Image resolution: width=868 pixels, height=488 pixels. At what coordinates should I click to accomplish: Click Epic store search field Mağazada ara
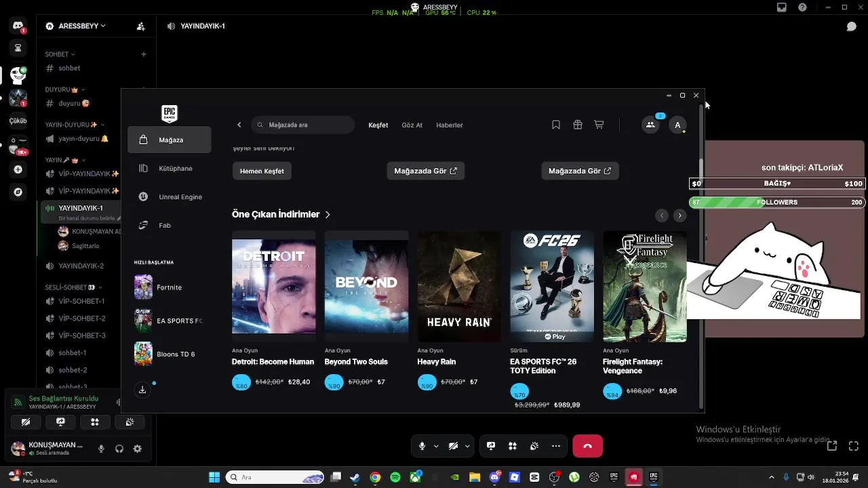[303, 125]
